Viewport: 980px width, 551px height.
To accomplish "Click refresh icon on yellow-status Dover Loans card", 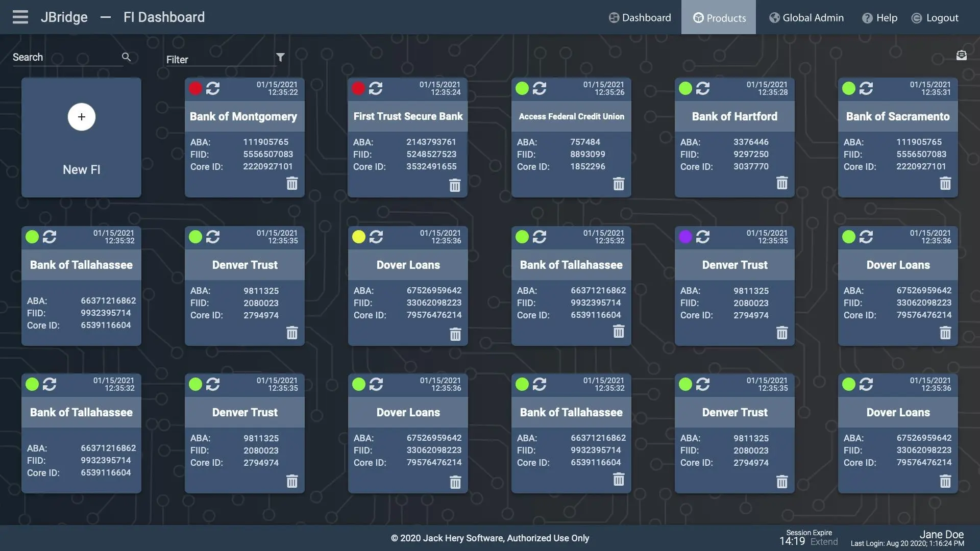I will [376, 237].
